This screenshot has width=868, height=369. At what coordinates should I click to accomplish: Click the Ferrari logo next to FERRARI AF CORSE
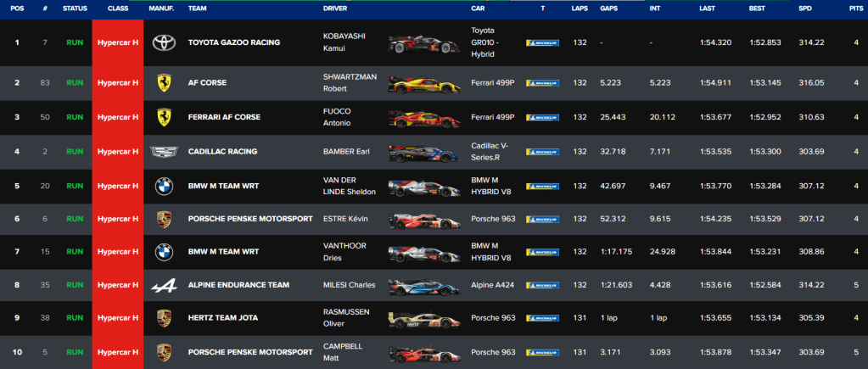click(x=163, y=117)
